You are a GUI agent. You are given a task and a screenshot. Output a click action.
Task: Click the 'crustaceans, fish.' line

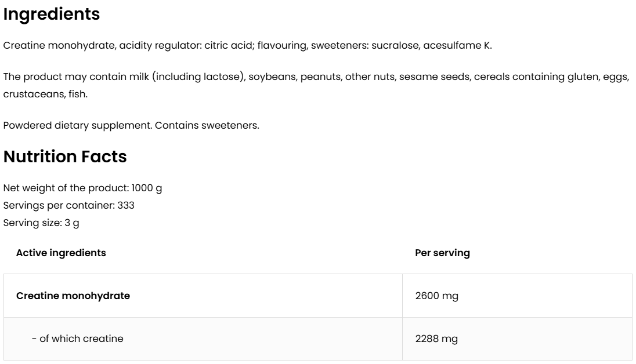tap(45, 94)
